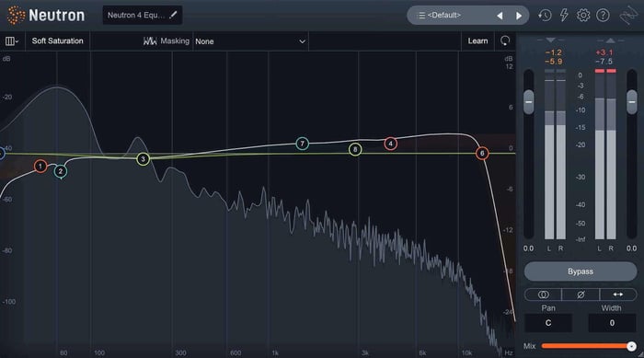Select EQ band node 1
This screenshot has width=644, height=358.
[40, 166]
